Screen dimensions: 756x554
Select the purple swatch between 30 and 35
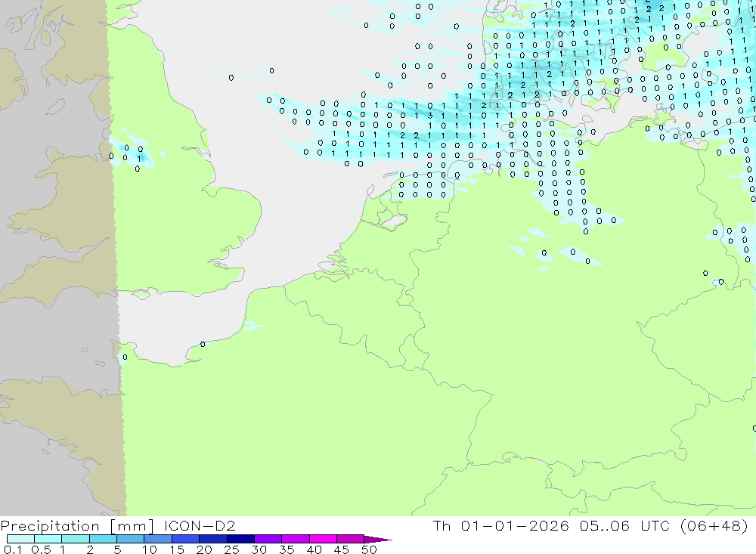268,539
